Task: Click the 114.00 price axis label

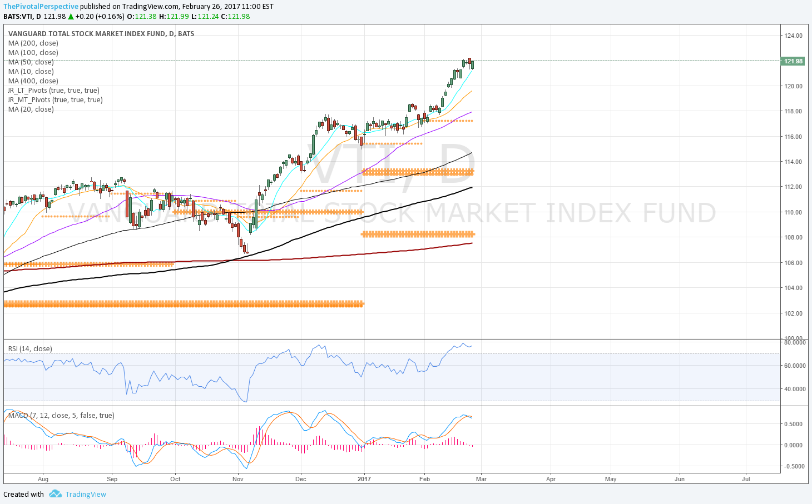Action: point(793,162)
